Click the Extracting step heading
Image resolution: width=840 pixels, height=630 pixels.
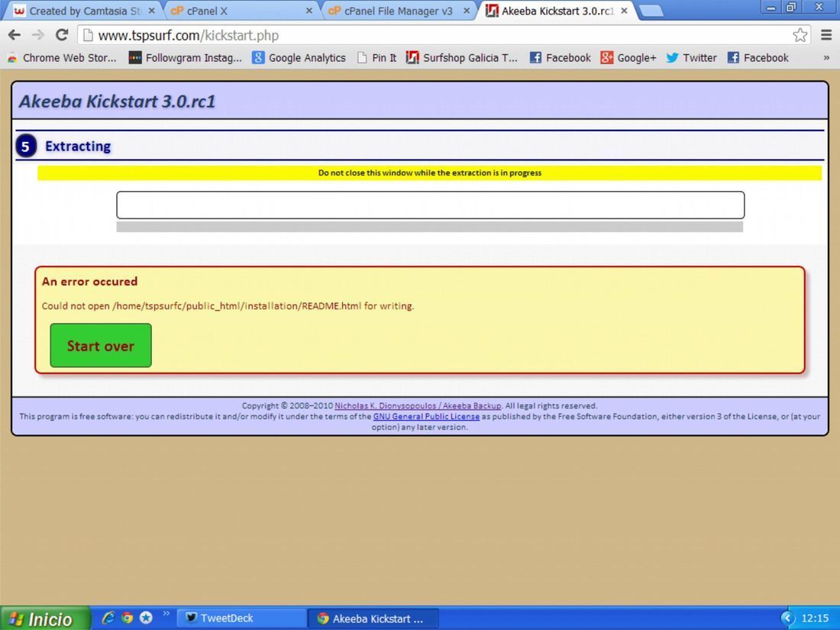[78, 147]
